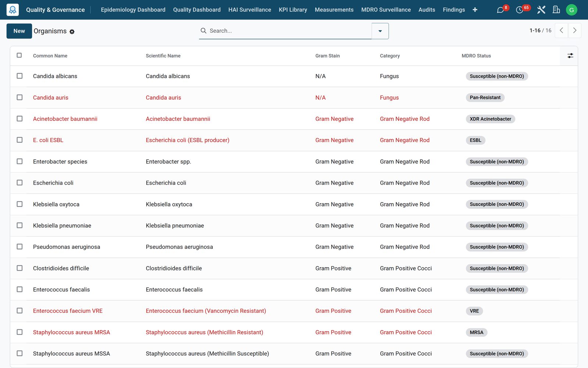Open the Quality & Governance app home logo
The width and height of the screenshot is (588, 368).
click(12, 10)
